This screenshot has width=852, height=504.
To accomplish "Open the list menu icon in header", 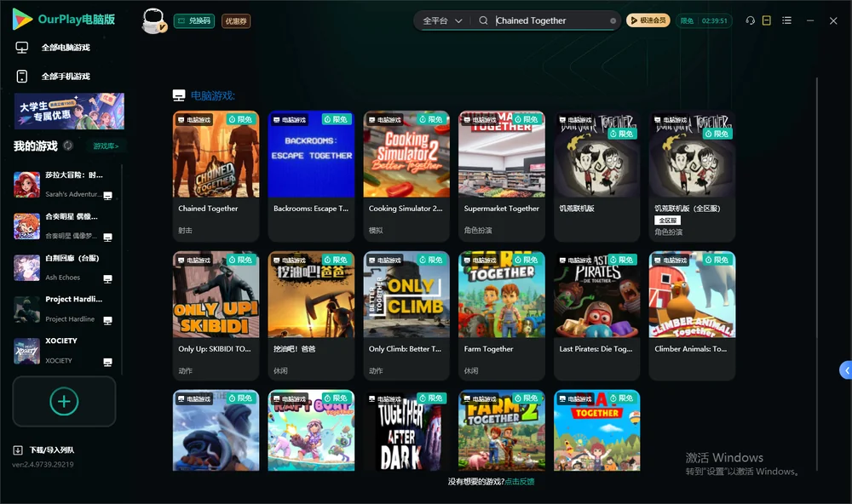I will 786,20.
